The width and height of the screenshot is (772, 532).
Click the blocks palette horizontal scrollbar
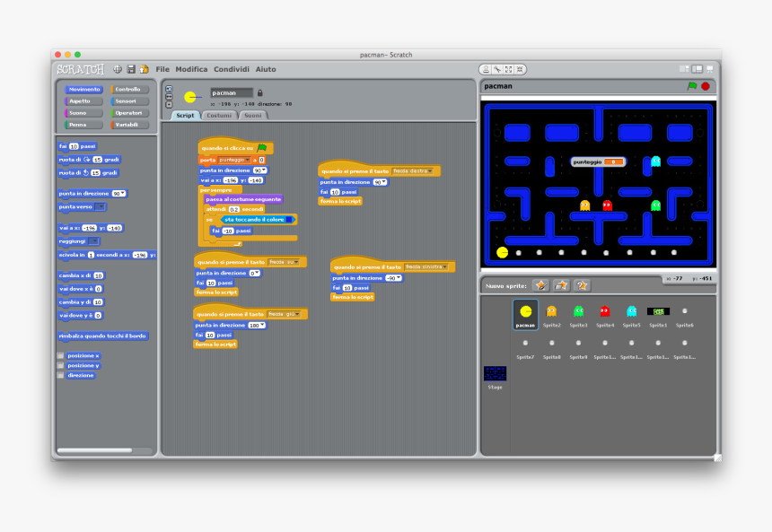94,450
